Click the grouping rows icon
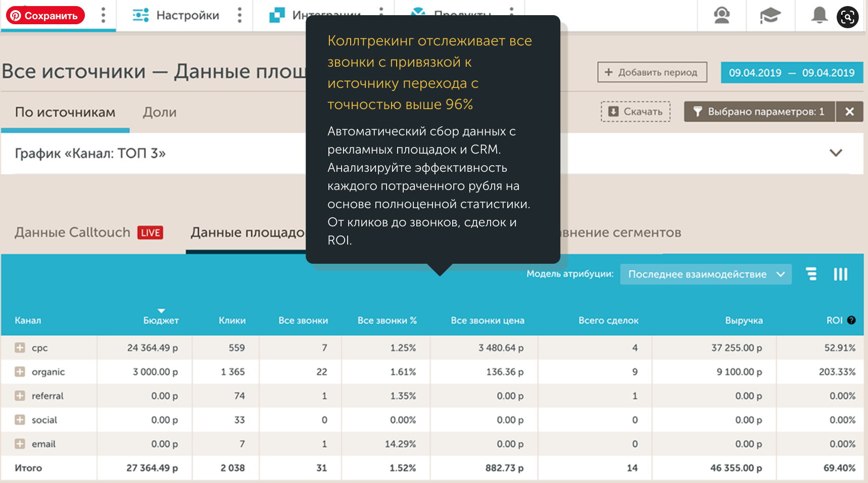This screenshot has height=483, width=868. click(811, 274)
